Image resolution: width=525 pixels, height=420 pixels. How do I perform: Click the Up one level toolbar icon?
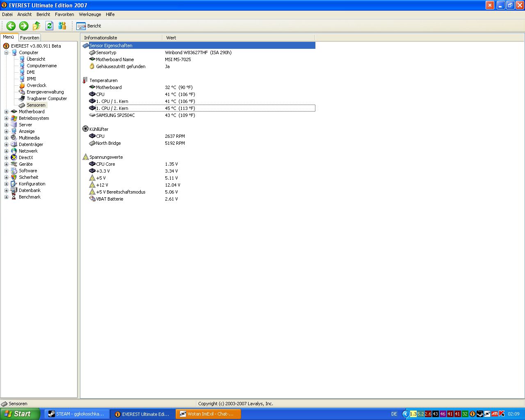click(37, 26)
